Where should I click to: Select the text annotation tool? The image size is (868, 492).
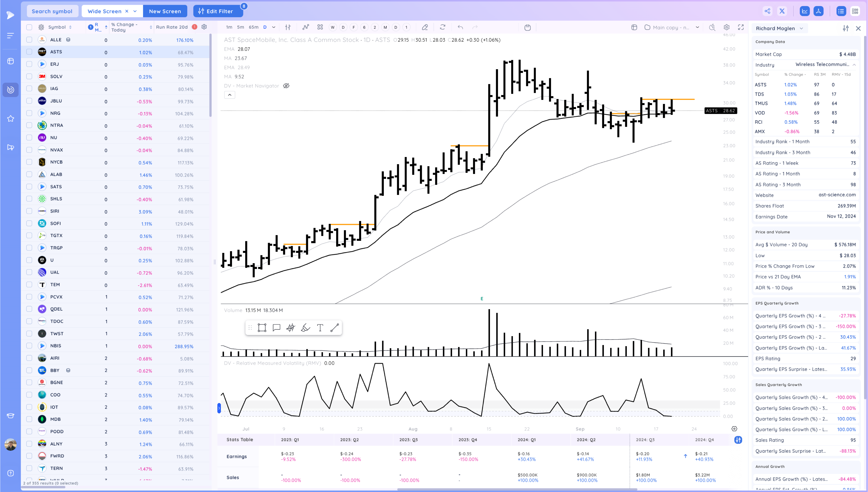tap(320, 327)
